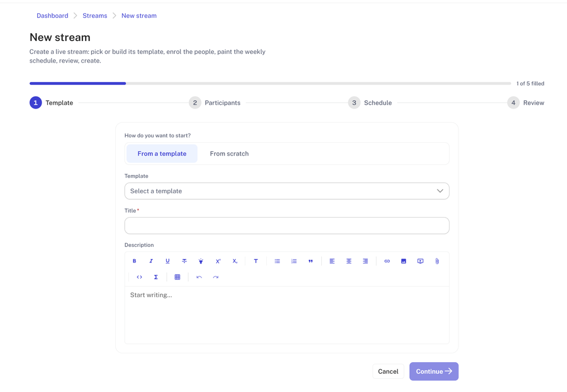Insert a math formula with sigma icon
Screen dimensions: 567x392
(x=156, y=277)
